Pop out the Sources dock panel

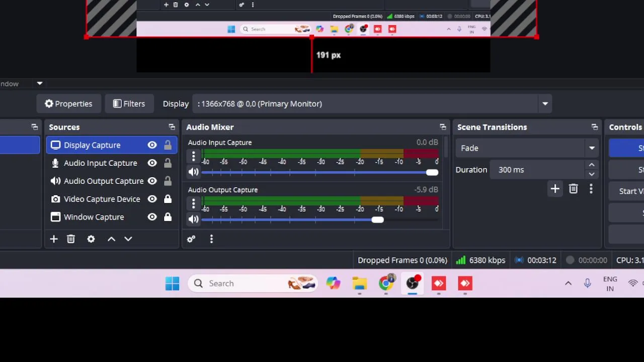coord(172,127)
